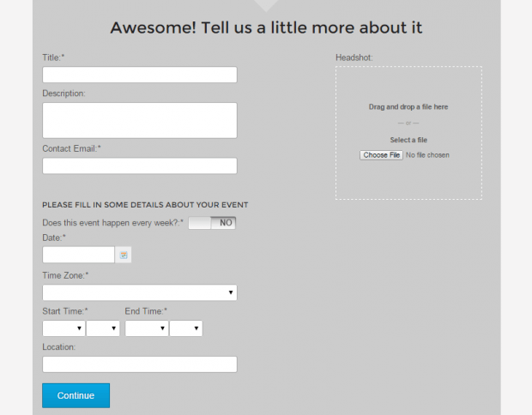This screenshot has width=532, height=415.
Task: Open the End Time minutes dropdown
Action: (x=185, y=328)
